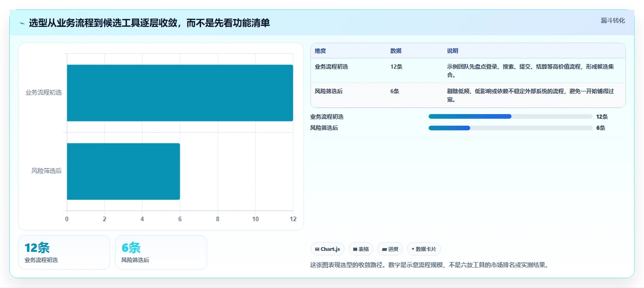Click the 进度 tag

coord(390,249)
